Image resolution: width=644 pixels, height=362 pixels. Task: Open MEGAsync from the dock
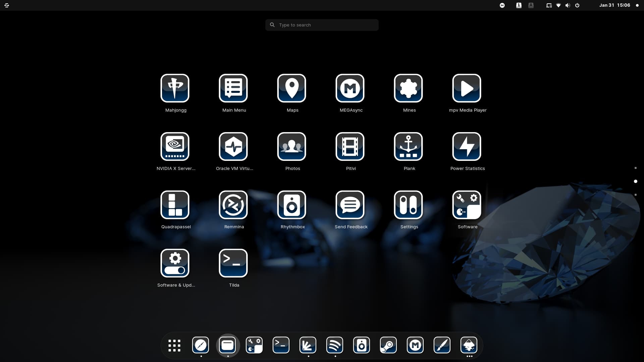click(415, 345)
